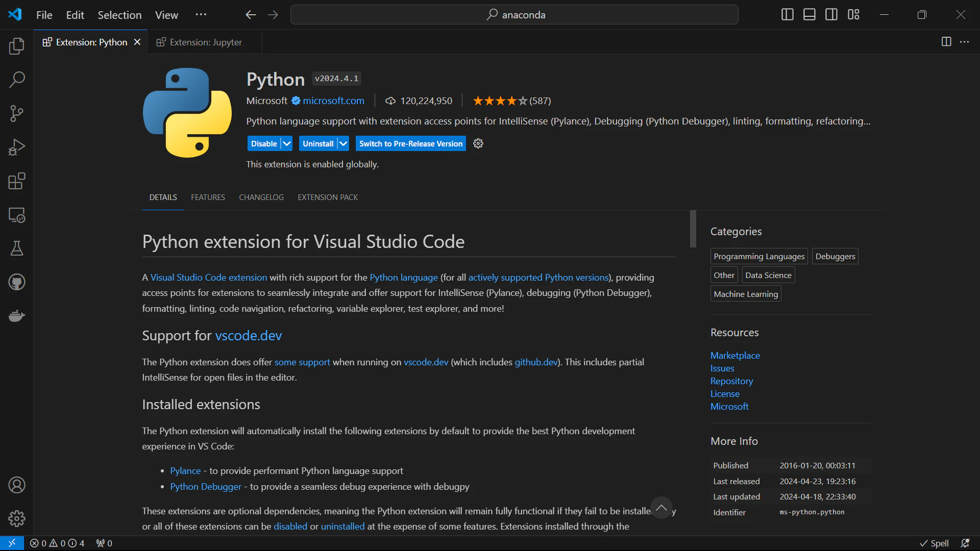
Task: Go back with the navigation arrow
Action: 251,15
